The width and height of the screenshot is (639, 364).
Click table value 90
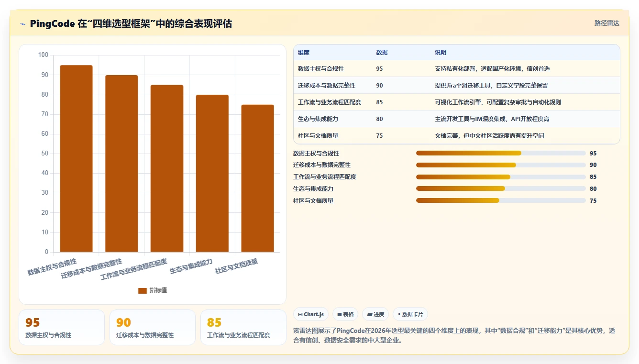coord(379,86)
